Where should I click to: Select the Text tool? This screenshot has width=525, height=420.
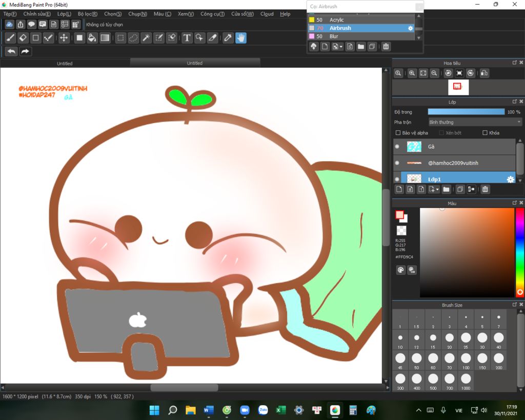pyautogui.click(x=187, y=38)
